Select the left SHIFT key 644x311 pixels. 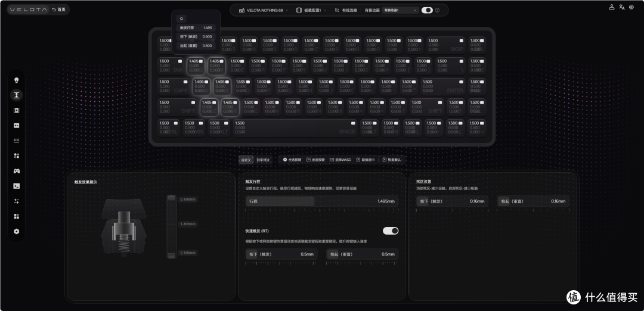coord(177,107)
